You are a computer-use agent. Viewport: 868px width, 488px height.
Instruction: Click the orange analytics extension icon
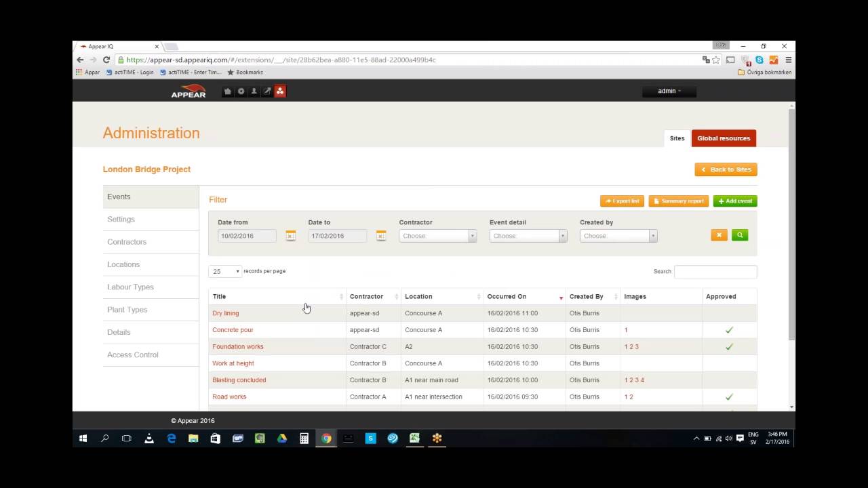pos(774,60)
